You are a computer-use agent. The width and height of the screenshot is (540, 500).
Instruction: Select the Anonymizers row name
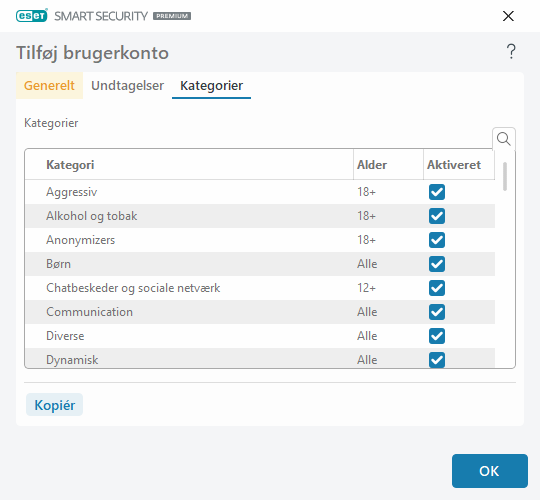click(x=81, y=240)
